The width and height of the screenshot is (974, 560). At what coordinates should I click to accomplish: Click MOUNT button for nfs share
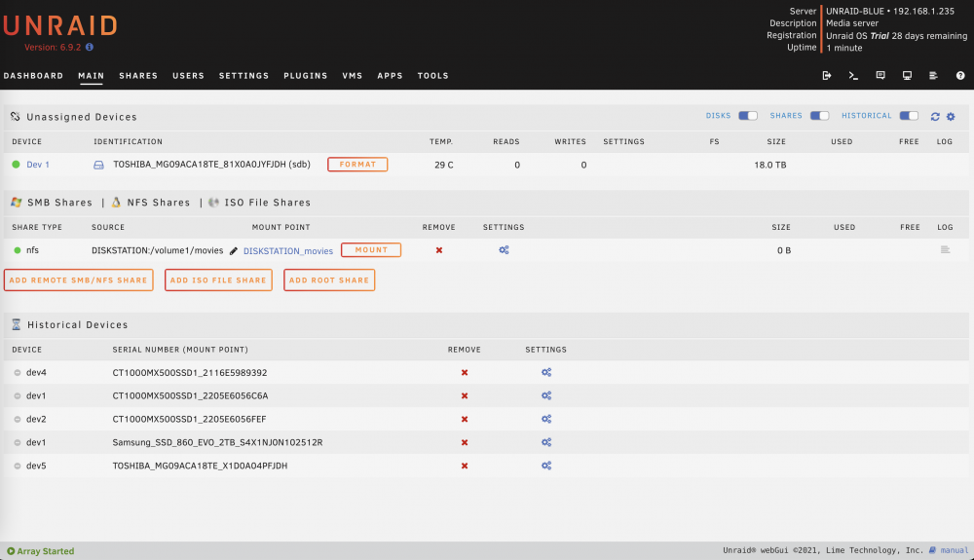pyautogui.click(x=371, y=250)
